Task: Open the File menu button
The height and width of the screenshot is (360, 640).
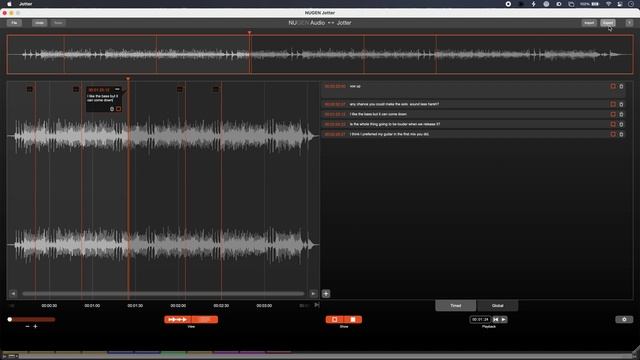Action: (14, 23)
